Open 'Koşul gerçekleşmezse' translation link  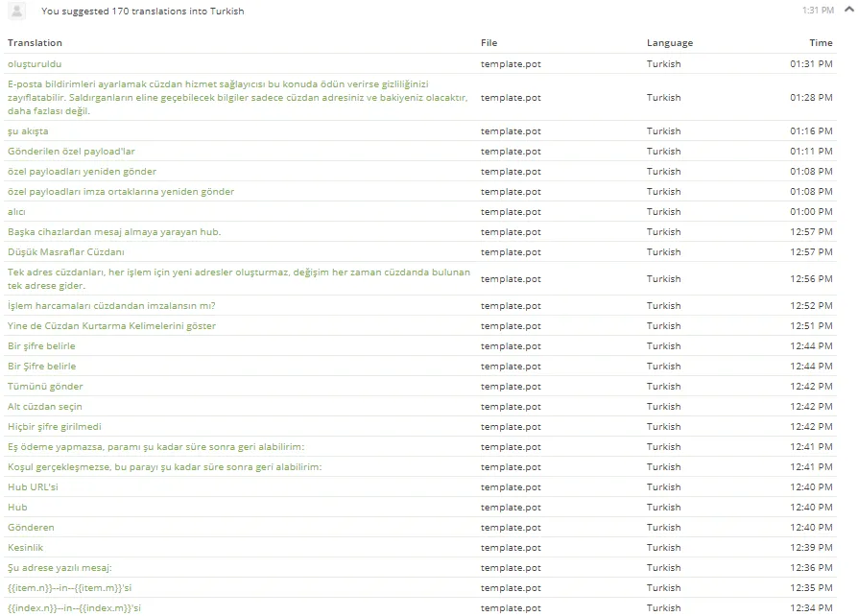(x=165, y=467)
